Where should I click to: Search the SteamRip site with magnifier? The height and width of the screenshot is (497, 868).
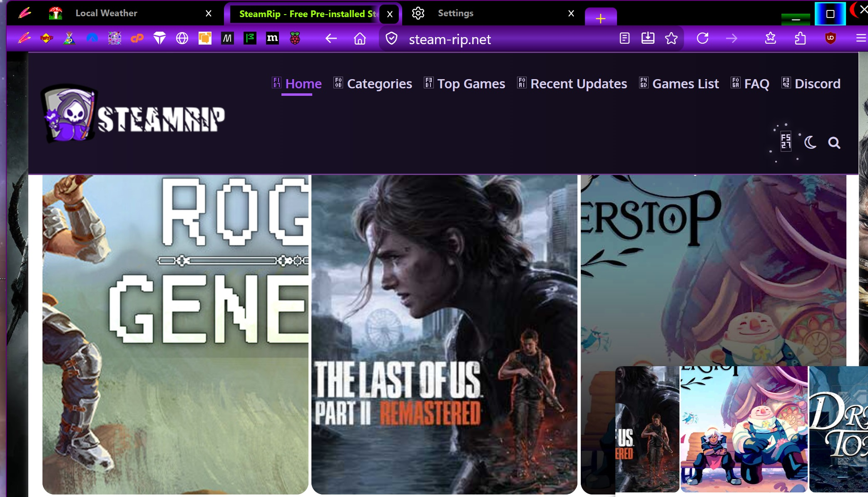(x=834, y=143)
